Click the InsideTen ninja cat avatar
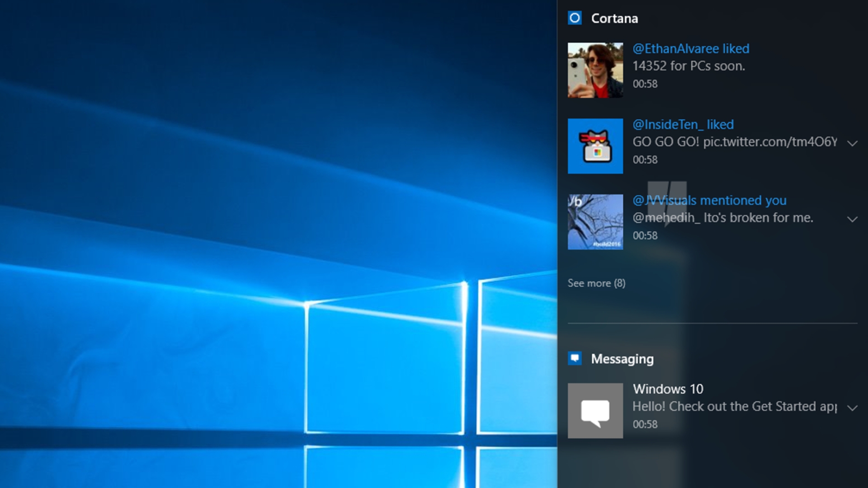The image size is (868, 488). click(595, 146)
